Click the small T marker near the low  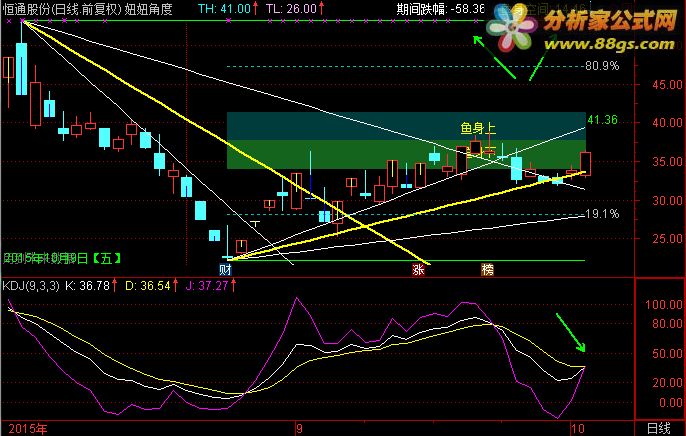(255, 224)
